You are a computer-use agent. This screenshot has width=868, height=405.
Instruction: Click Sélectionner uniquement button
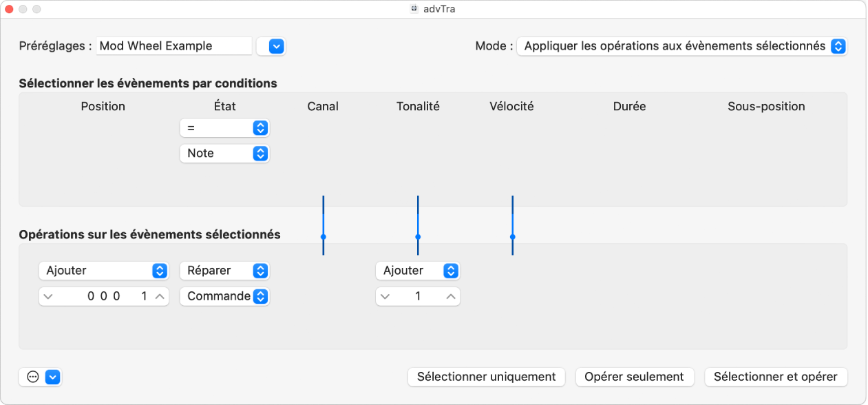coord(486,377)
